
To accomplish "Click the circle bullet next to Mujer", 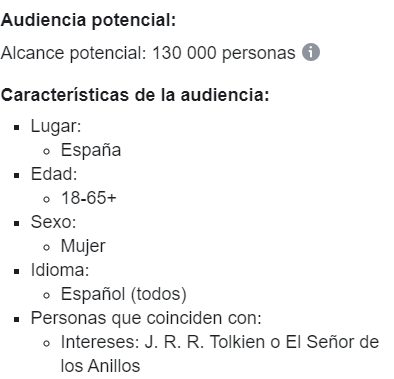I will click(x=47, y=247).
